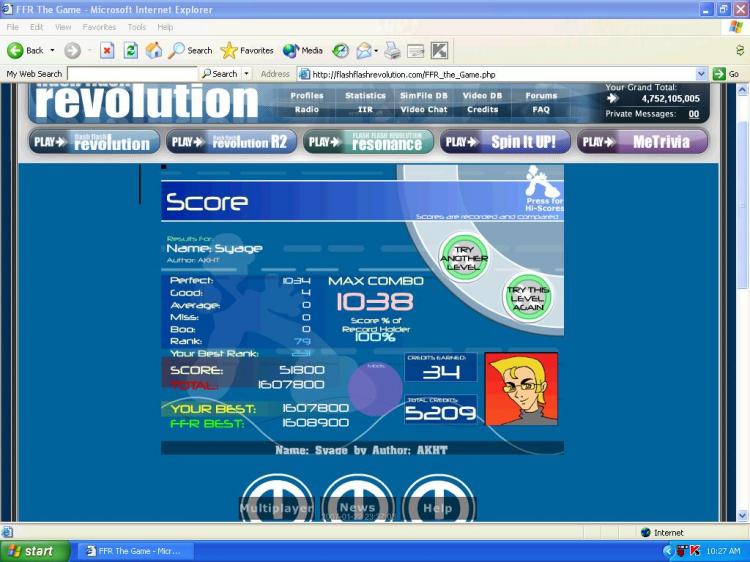Click the system tray K antivirus icon
The height and width of the screenshot is (562, 750).
pyautogui.click(x=695, y=551)
